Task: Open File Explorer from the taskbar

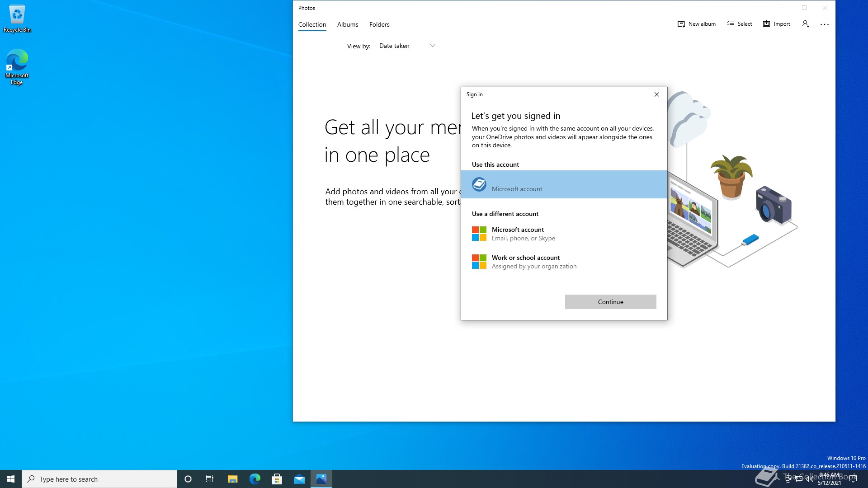Action: click(x=232, y=479)
